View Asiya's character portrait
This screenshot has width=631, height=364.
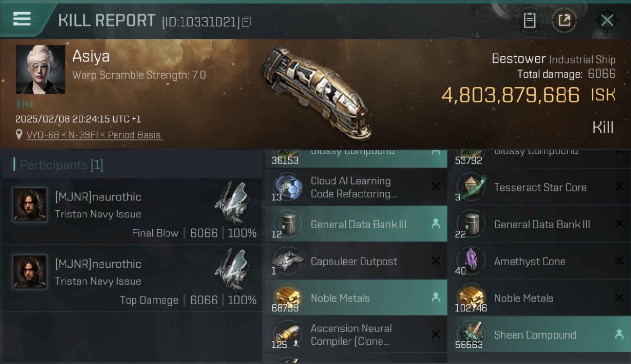pos(40,69)
